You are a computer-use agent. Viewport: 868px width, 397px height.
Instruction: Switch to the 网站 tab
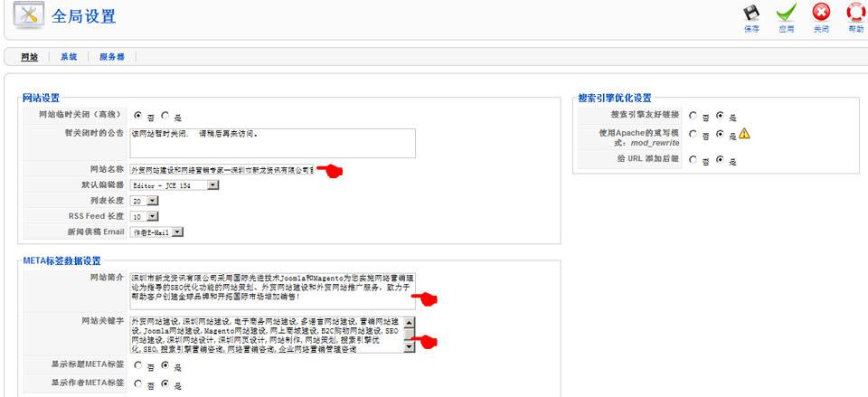29,56
